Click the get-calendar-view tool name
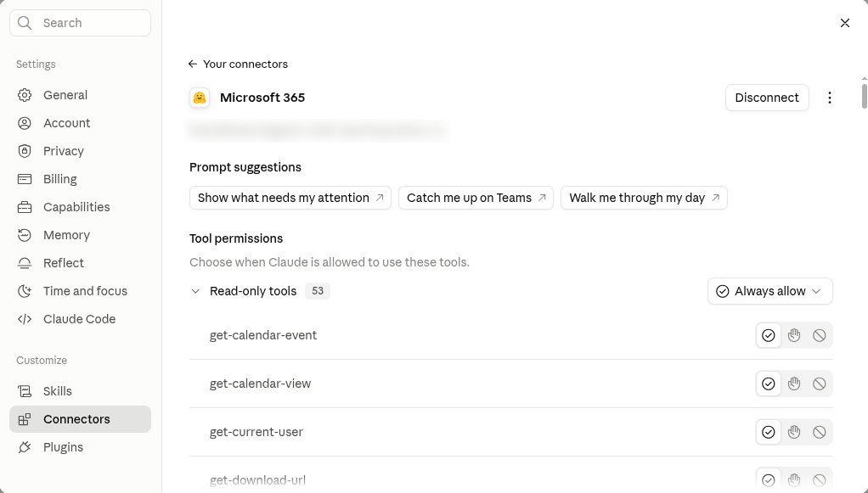The width and height of the screenshot is (868, 493). click(x=260, y=384)
